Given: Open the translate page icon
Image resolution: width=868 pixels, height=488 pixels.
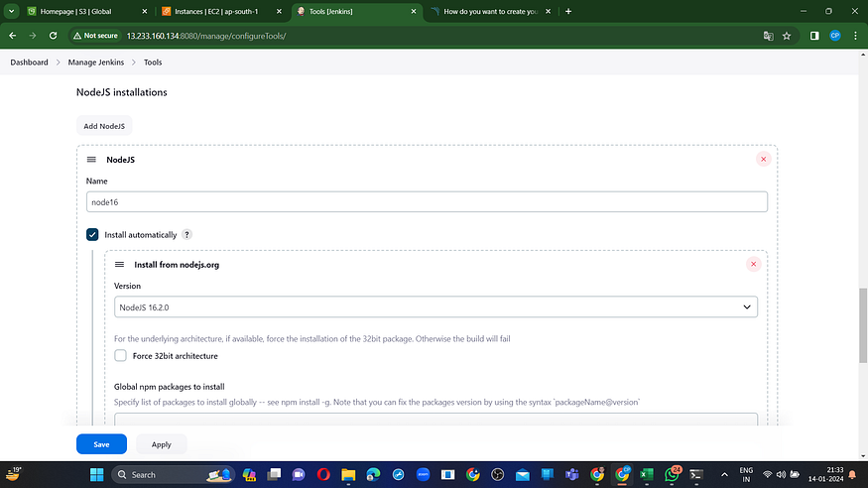Looking at the screenshot, I should click(x=769, y=36).
